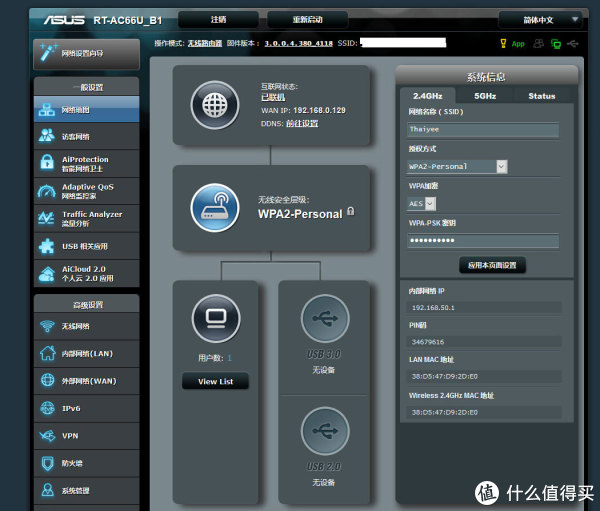
Task: Click the logout button 注销
Action: click(x=218, y=20)
